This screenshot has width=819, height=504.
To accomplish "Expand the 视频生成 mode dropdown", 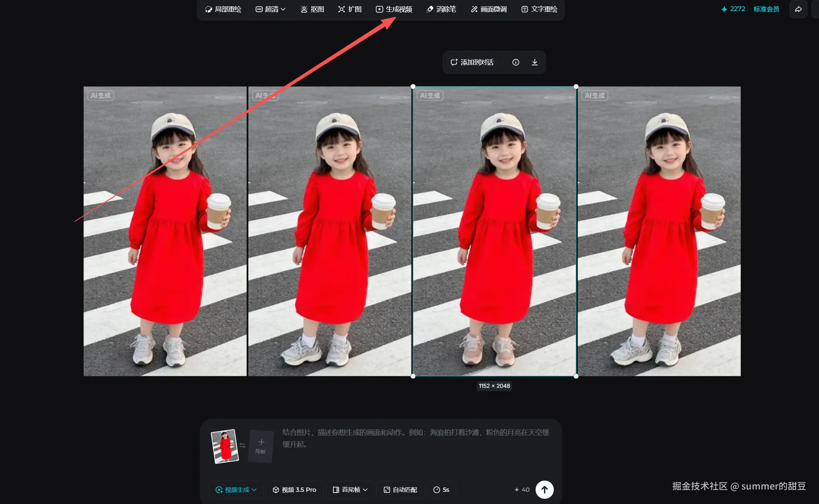I will pos(236,490).
